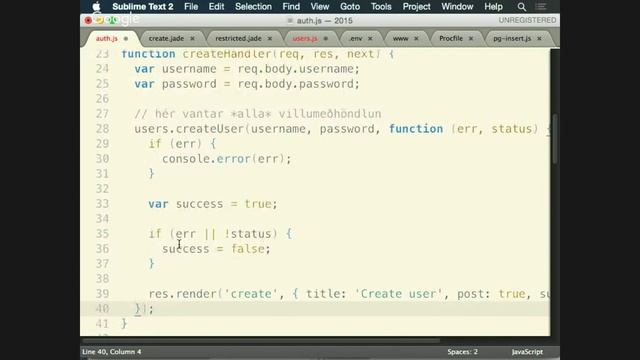This screenshot has height=360, width=640.
Task: Switch to the auth.js tab
Action: [107, 38]
